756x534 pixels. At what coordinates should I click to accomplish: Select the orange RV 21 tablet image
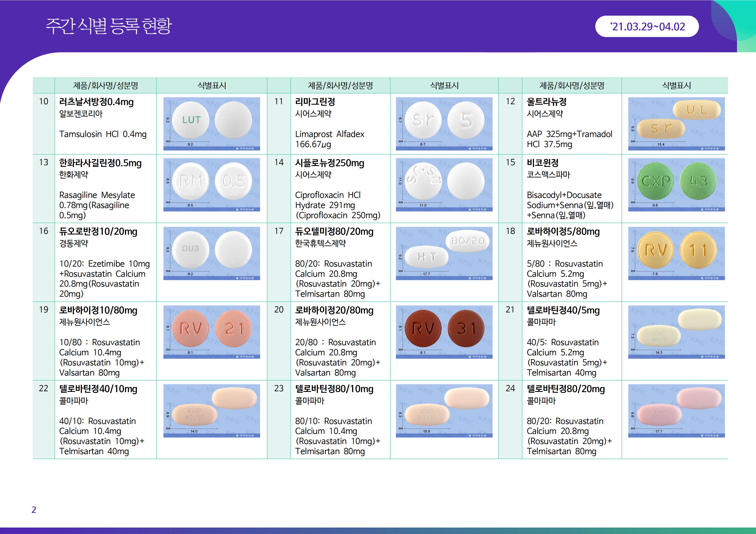[x=211, y=332]
